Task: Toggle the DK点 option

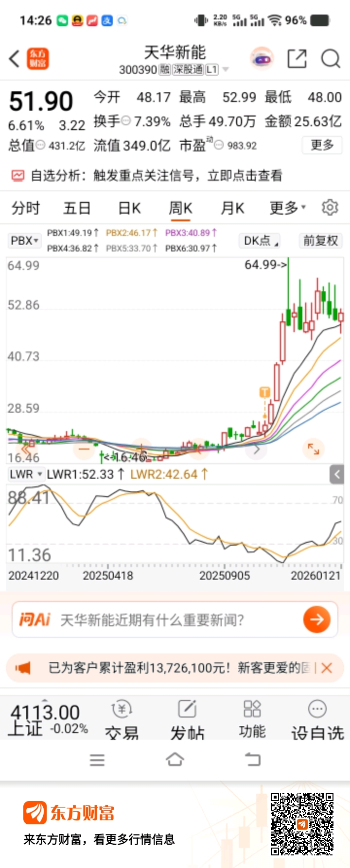Action: coord(261,240)
